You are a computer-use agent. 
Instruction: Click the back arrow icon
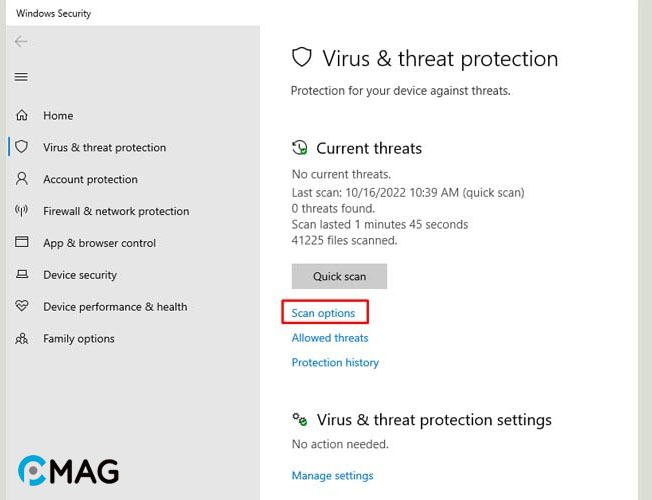21,42
